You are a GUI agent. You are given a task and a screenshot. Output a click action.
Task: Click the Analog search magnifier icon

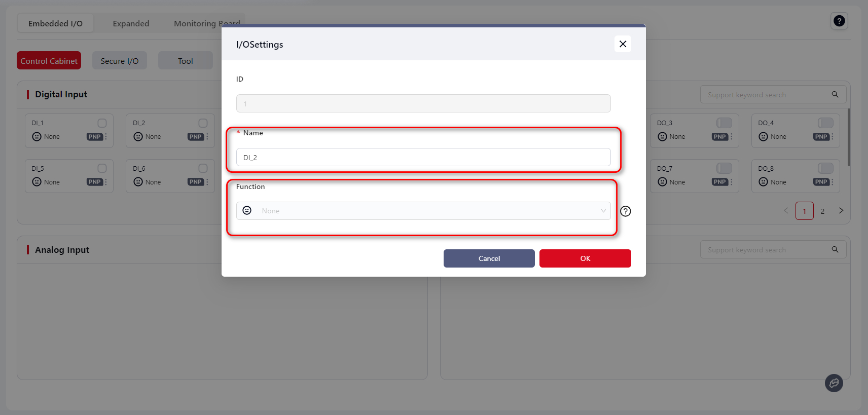tap(835, 249)
